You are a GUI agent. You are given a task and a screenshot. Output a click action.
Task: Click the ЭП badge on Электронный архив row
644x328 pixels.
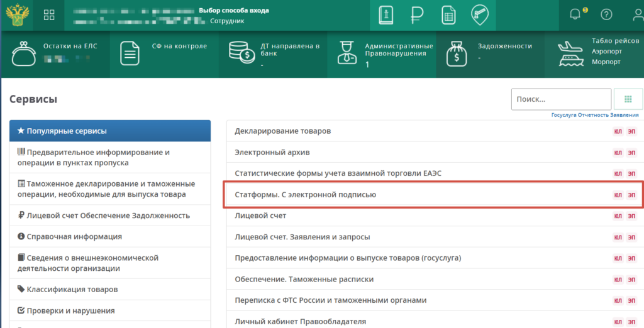pyautogui.click(x=631, y=153)
